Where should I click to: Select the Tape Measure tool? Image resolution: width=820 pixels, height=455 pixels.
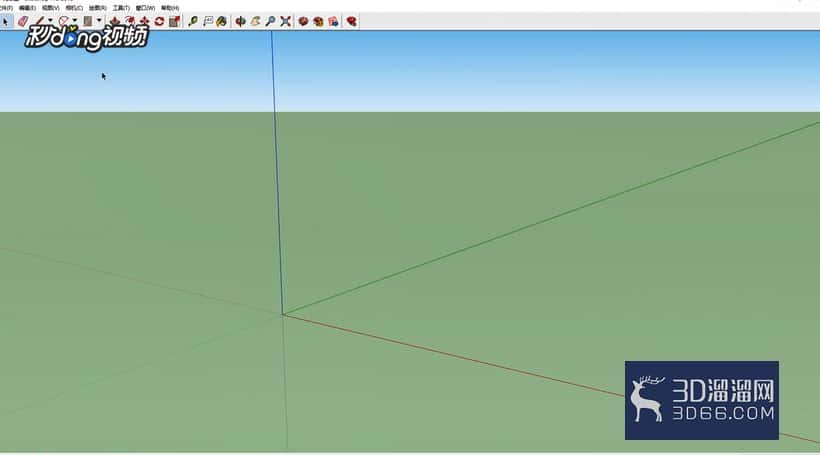192,21
